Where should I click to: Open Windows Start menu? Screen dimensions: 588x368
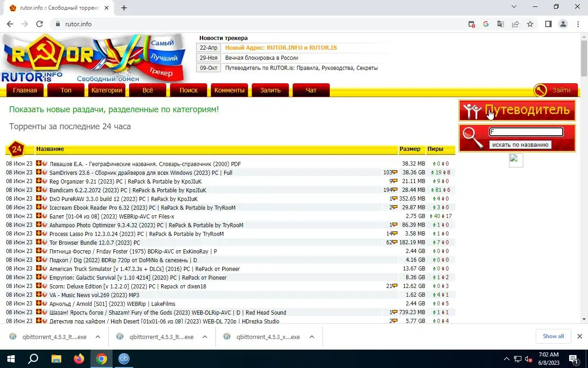point(10,359)
